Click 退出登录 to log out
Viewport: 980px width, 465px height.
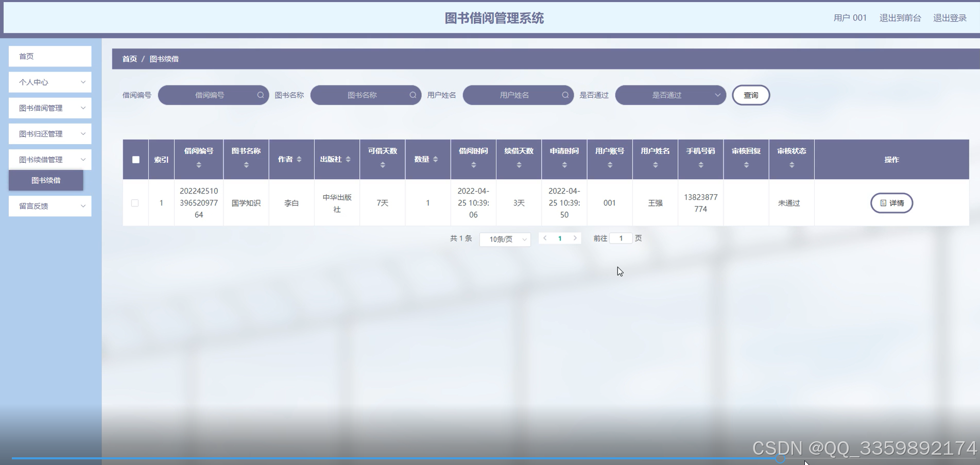[x=950, y=17]
